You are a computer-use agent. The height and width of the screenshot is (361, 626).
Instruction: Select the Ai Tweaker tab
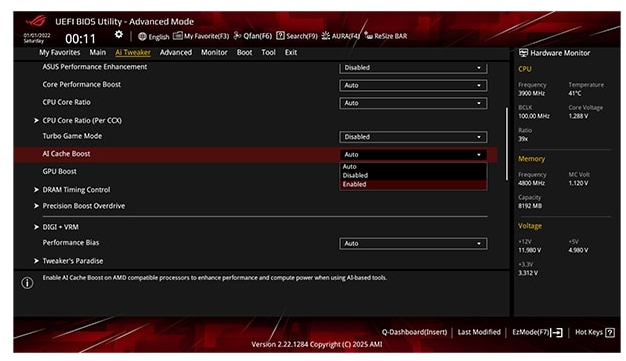[x=133, y=52]
